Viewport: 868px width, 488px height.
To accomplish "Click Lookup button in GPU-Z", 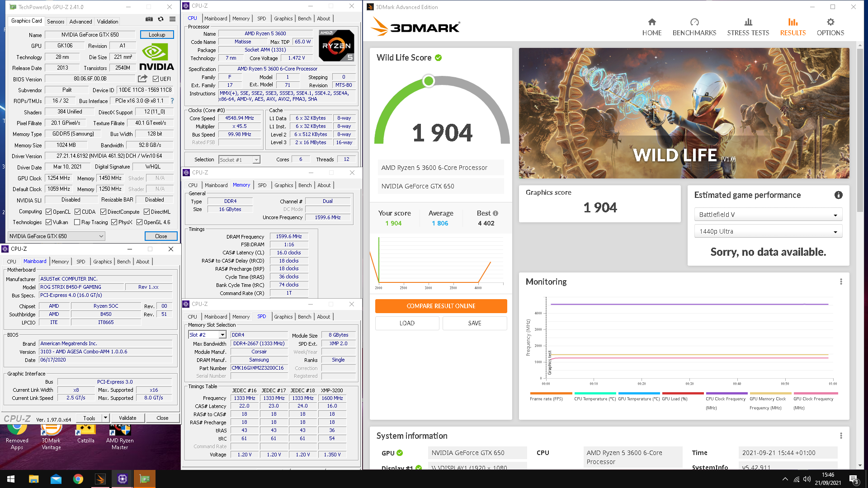I will 157,35.
